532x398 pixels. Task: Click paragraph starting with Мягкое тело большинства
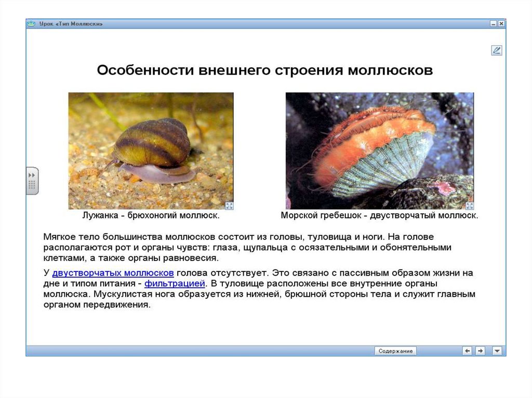click(247, 247)
